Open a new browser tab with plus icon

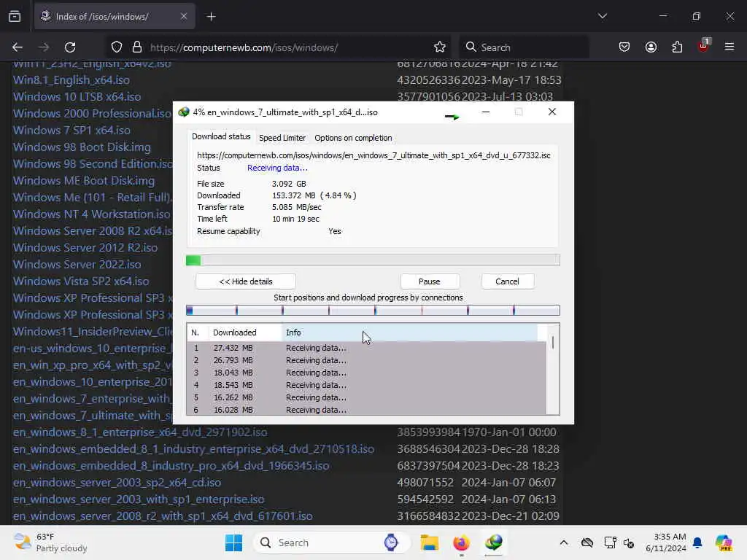[x=211, y=17]
